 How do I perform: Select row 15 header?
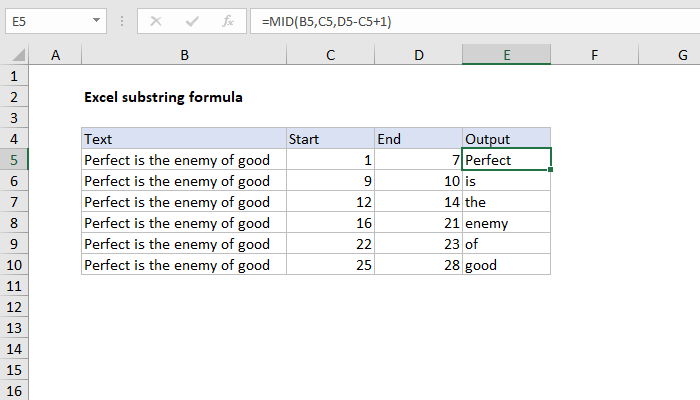[14, 370]
